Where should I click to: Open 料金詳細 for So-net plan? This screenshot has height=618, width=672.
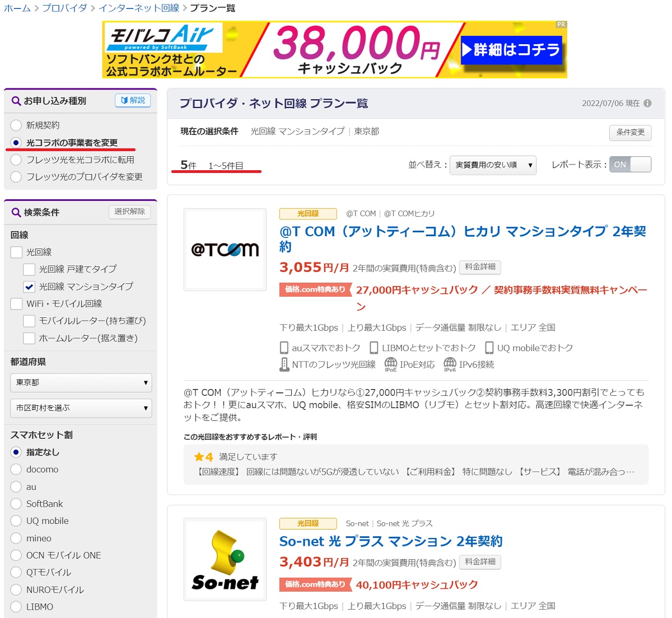(480, 561)
